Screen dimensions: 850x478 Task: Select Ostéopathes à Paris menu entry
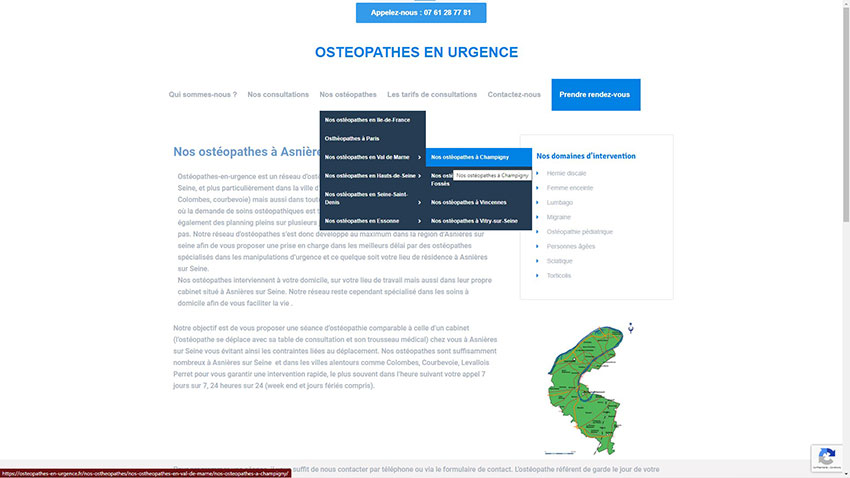(353, 138)
